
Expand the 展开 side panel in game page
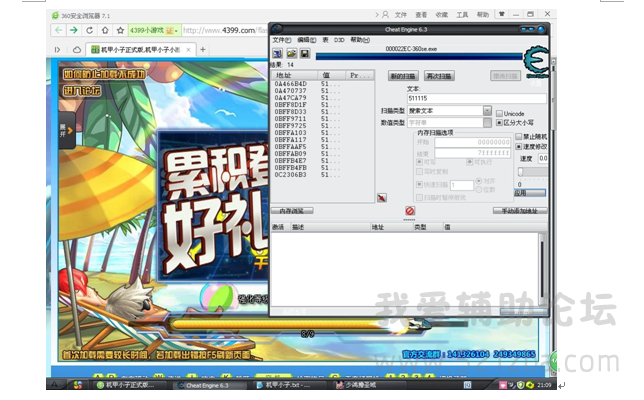67,131
